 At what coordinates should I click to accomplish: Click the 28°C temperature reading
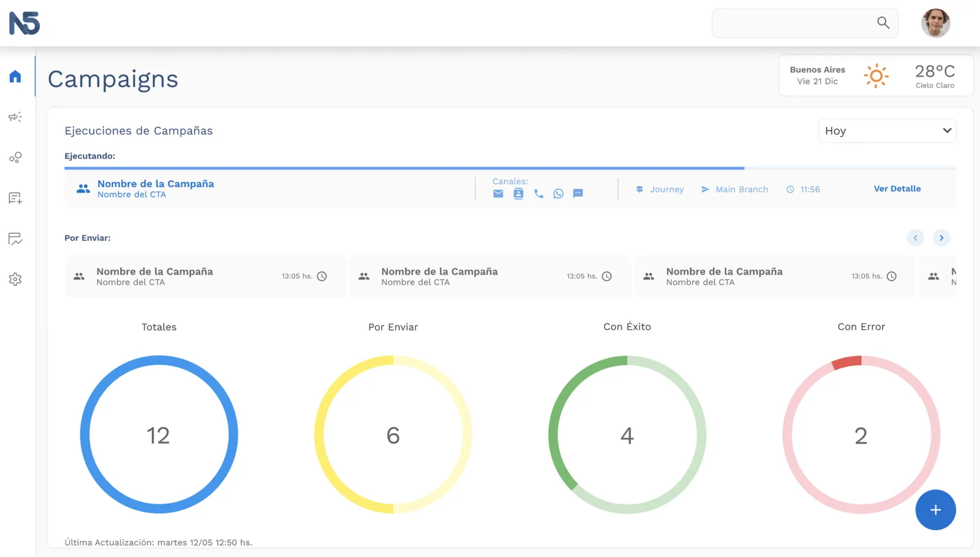coord(935,71)
